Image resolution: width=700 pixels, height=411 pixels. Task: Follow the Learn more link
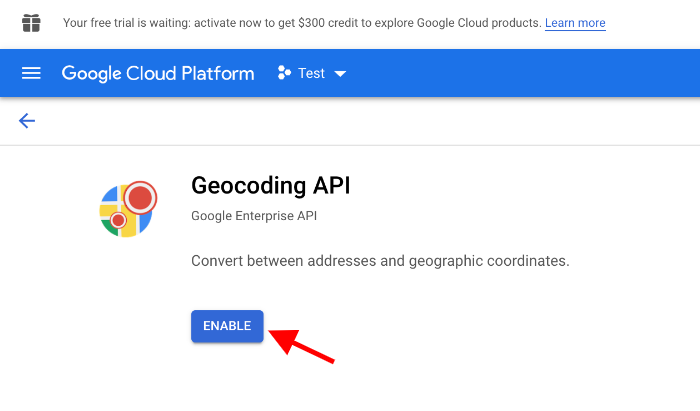click(x=575, y=23)
